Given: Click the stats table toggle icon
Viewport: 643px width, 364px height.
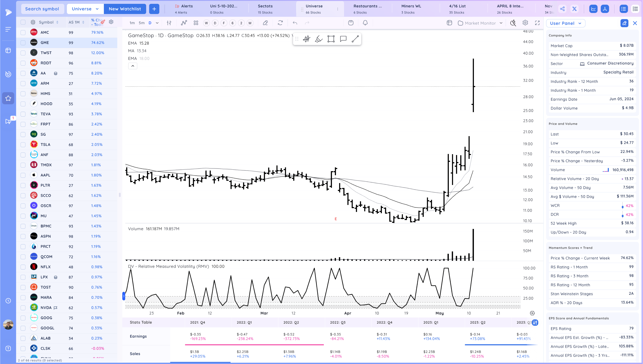Looking at the screenshot, I should coord(535,323).
